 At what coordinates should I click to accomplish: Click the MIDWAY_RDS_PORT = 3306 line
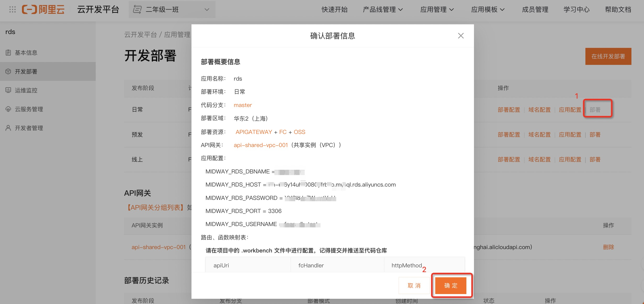pyautogui.click(x=244, y=211)
